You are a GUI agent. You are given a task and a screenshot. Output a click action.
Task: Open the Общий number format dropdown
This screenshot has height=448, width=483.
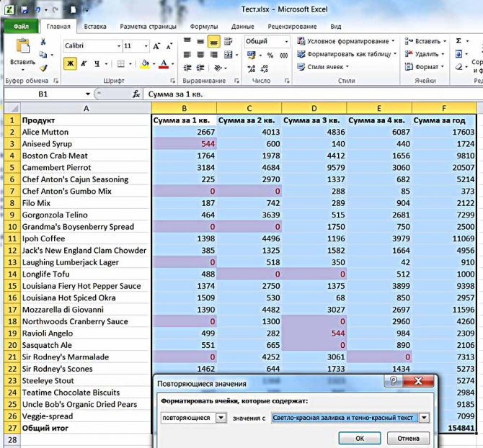click(286, 42)
